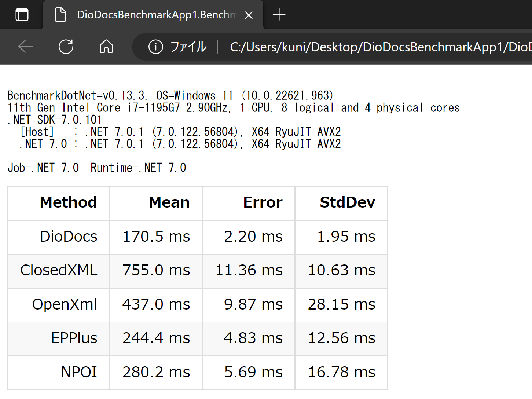Click the 5.69 ms error value
Screen dimensions: 532x399
click(x=253, y=372)
